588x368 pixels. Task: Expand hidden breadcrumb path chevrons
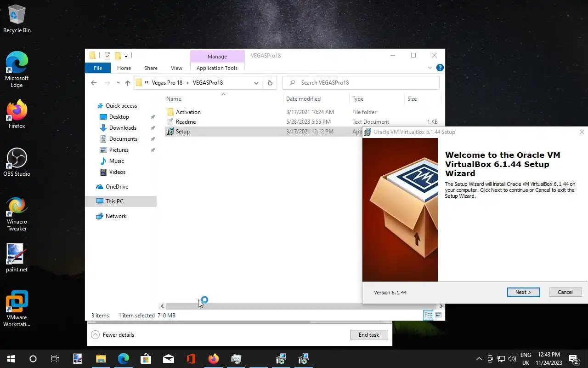pyautogui.click(x=147, y=83)
